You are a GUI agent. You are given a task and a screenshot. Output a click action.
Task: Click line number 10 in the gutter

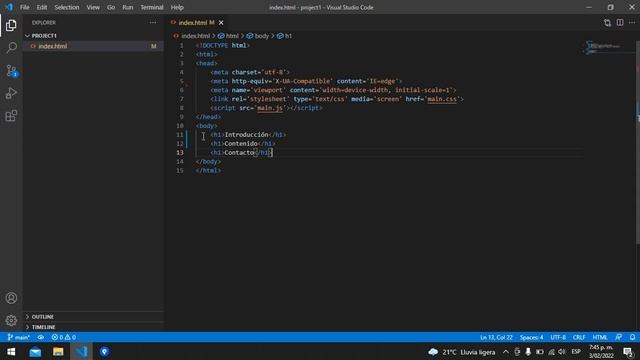click(x=180, y=126)
